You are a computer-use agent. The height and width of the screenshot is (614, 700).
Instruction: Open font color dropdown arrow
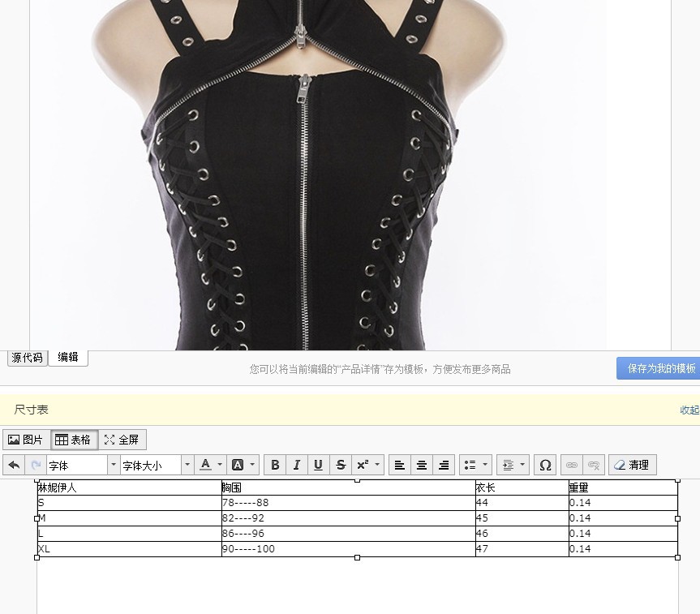[x=220, y=466]
